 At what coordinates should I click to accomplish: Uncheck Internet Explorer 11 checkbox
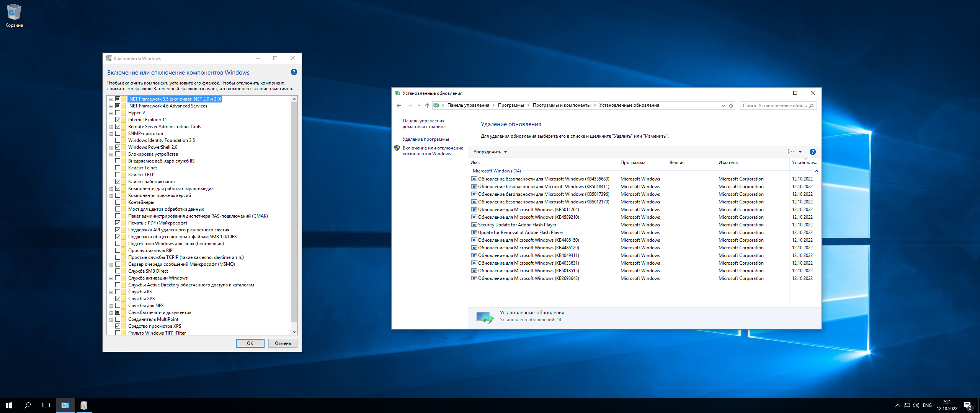(x=118, y=120)
